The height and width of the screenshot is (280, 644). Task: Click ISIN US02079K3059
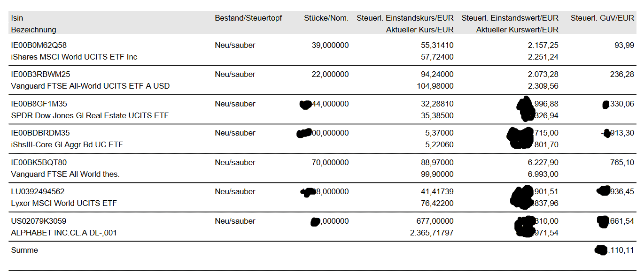point(39,221)
